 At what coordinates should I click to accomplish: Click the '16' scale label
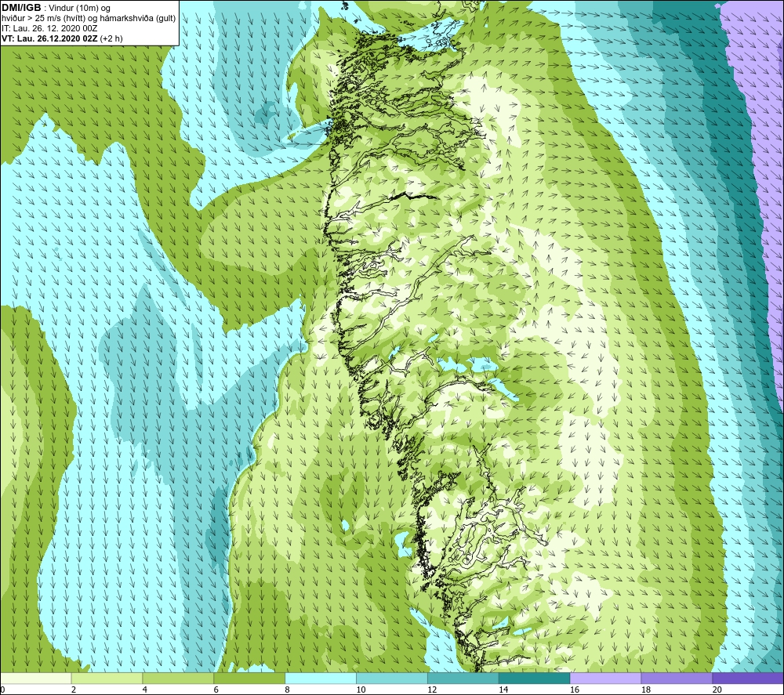tap(575, 690)
